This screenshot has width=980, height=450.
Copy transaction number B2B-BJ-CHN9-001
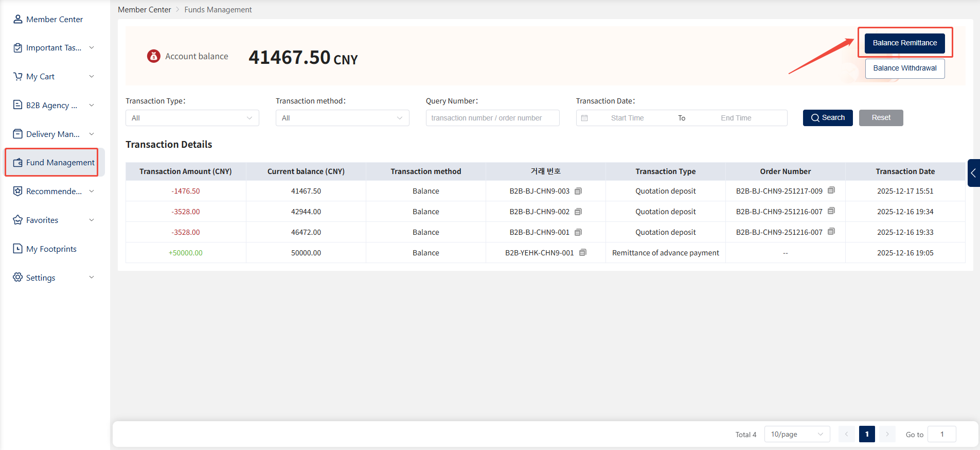point(578,232)
